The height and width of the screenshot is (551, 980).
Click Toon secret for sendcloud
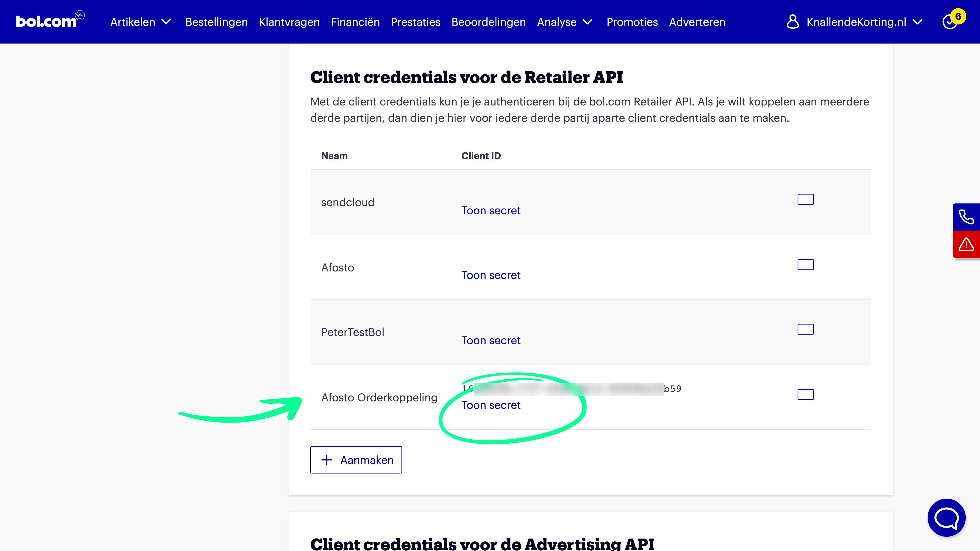(491, 211)
